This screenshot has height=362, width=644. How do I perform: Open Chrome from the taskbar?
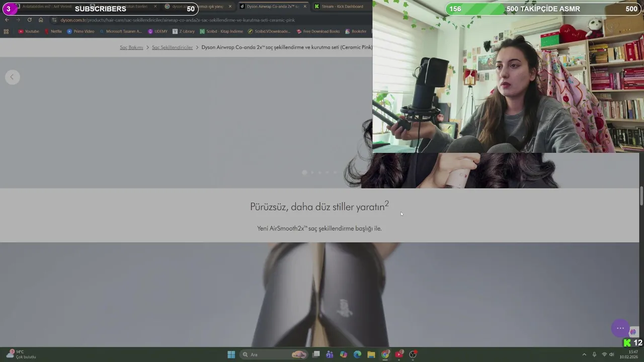[385, 354]
